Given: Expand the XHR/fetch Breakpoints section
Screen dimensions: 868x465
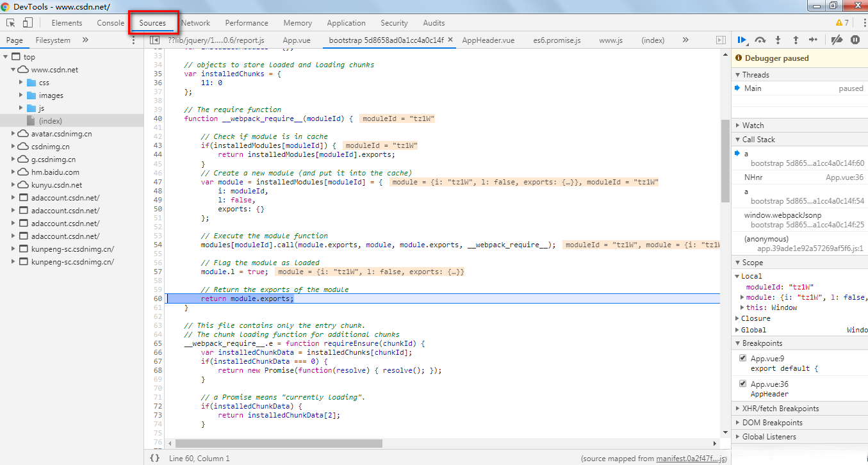Looking at the screenshot, I should point(780,409).
